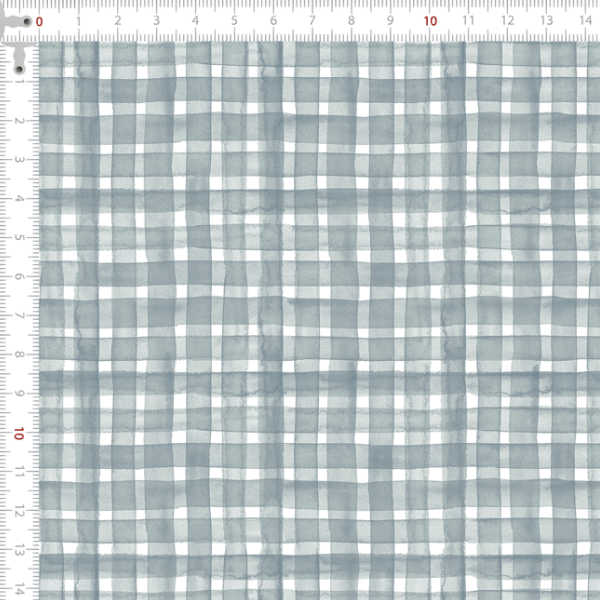Viewport: 600px width, 600px height.
Task: Select the number 9 on the top ruler
Action: pos(390,21)
